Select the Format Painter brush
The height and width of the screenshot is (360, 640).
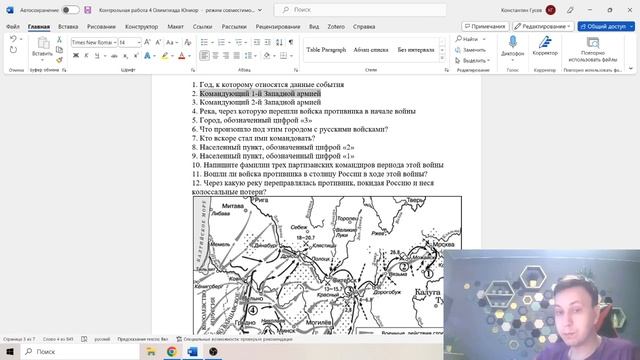tap(59, 60)
